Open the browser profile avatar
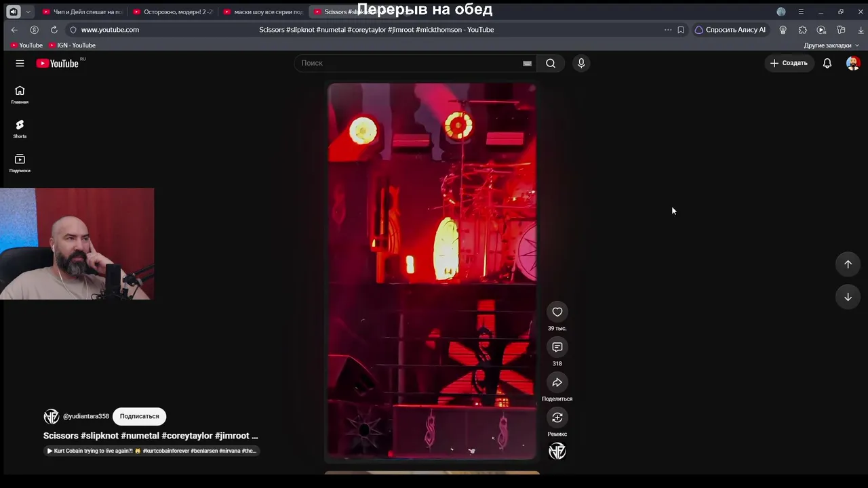The height and width of the screenshot is (488, 868). [x=781, y=12]
